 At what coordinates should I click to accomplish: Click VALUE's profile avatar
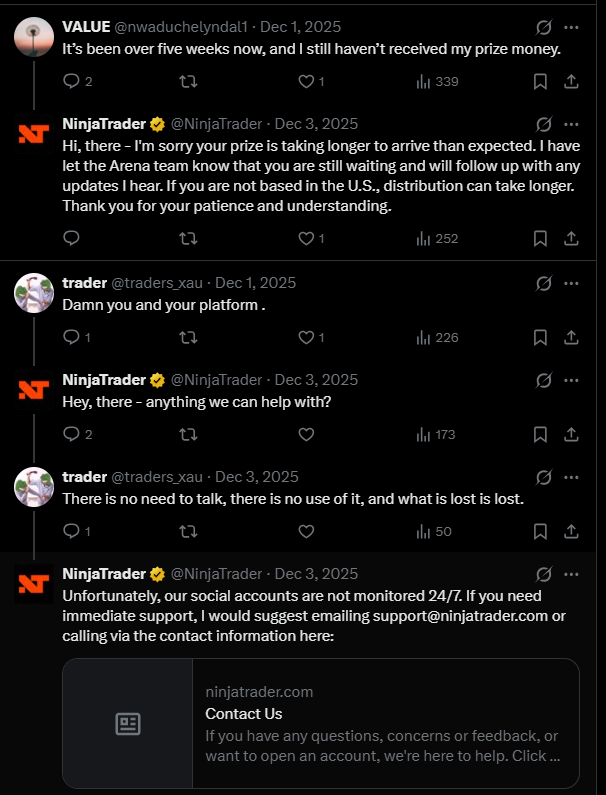coord(34,37)
